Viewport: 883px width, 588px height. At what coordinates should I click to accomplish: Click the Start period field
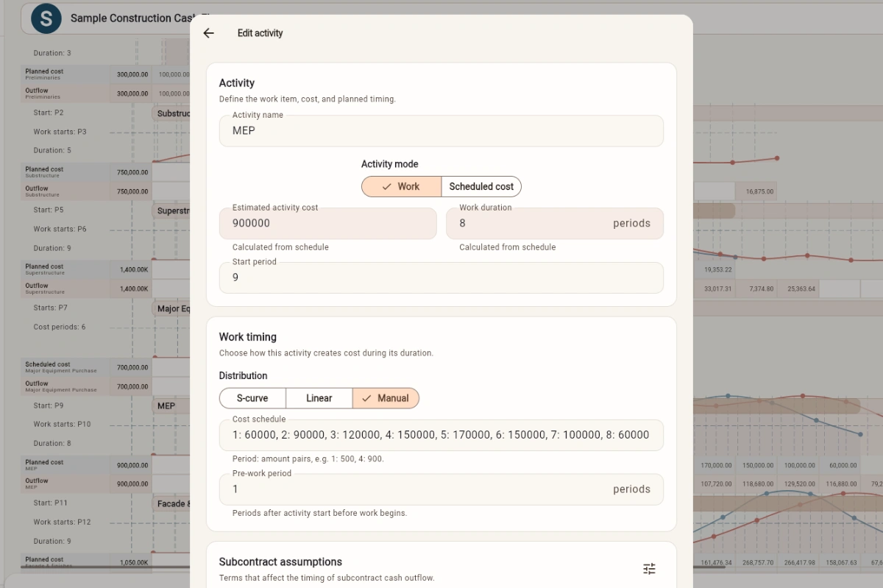click(x=441, y=277)
